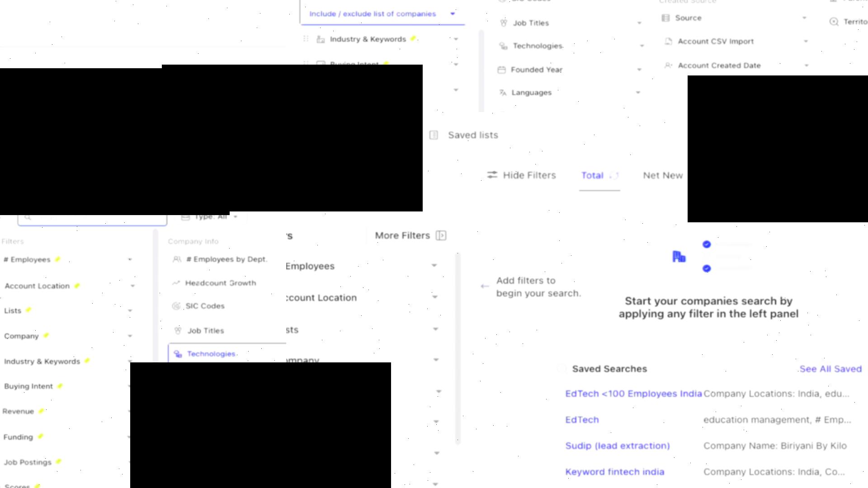Click the Technologies filter icon
The height and width of the screenshot is (488, 868).
[177, 353]
